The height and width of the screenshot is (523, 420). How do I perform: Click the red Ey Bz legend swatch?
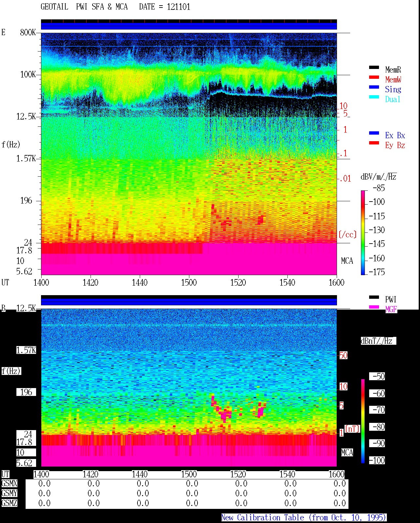tap(374, 143)
